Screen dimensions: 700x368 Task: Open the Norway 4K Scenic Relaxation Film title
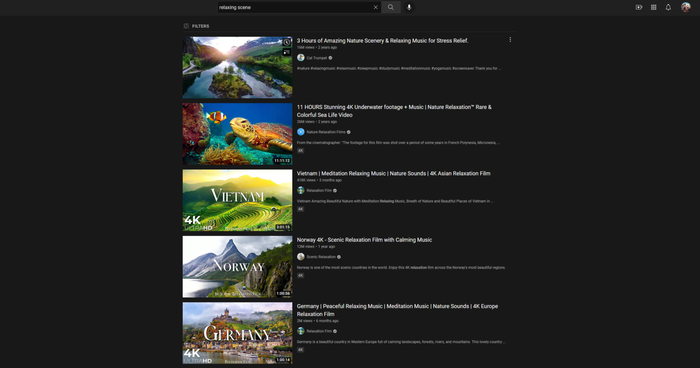click(364, 240)
